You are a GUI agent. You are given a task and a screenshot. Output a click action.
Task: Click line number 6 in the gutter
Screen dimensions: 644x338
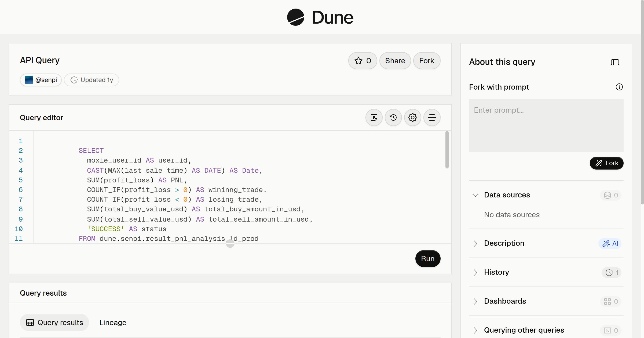pyautogui.click(x=21, y=190)
